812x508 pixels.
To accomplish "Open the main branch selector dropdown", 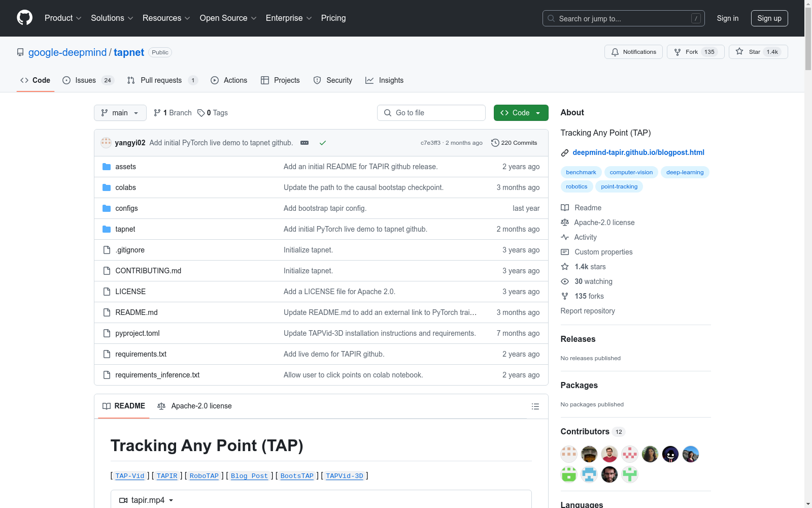I will click(120, 113).
